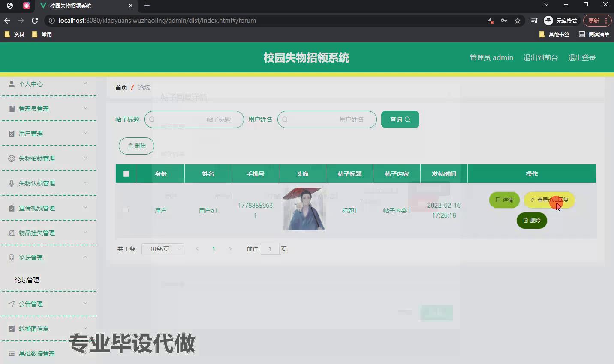Check the row checkbox for 用户a1
614x364 pixels.
[x=126, y=211]
